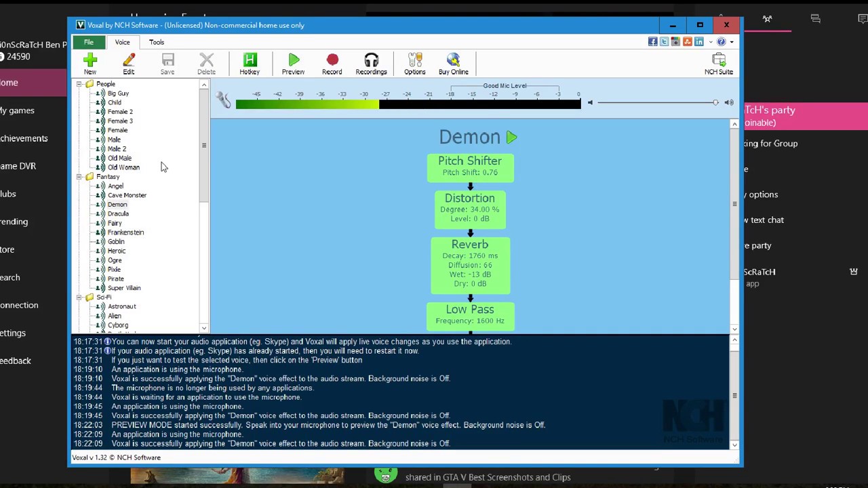Open Game DVR in the background Xbox sidebar

coord(18,166)
